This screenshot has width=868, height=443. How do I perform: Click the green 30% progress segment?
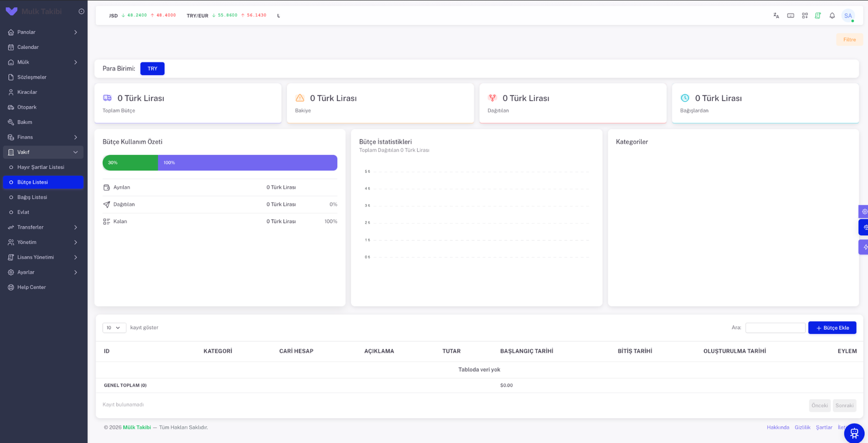click(130, 162)
